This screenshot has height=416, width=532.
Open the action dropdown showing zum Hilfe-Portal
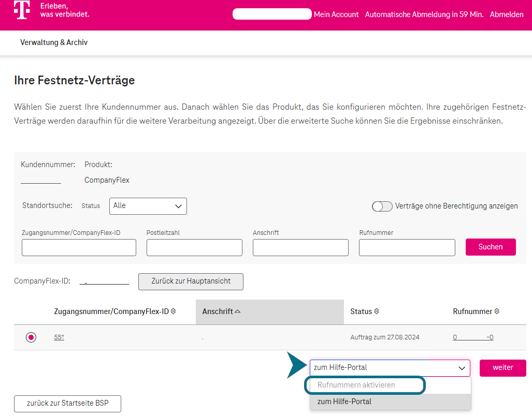click(390, 368)
